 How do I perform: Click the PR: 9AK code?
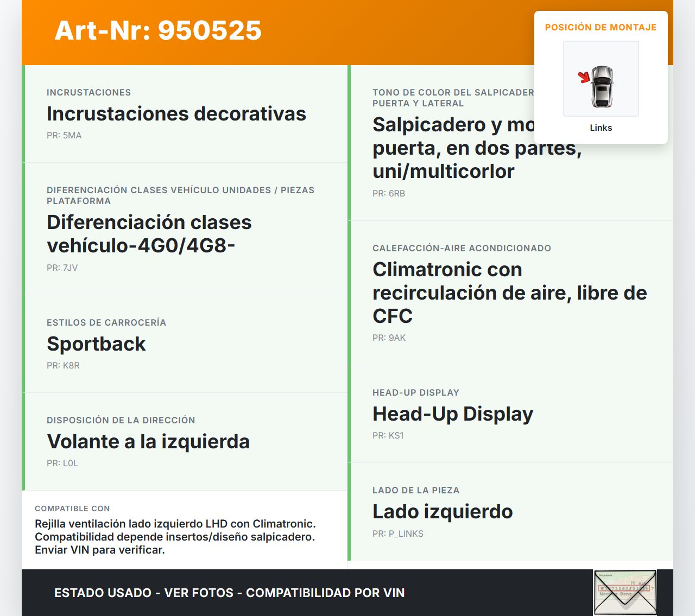[x=389, y=338]
